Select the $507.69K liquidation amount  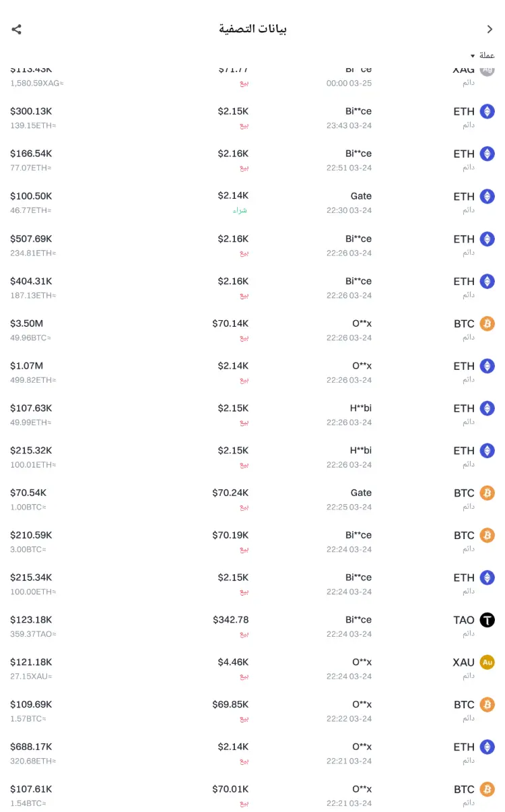point(31,239)
